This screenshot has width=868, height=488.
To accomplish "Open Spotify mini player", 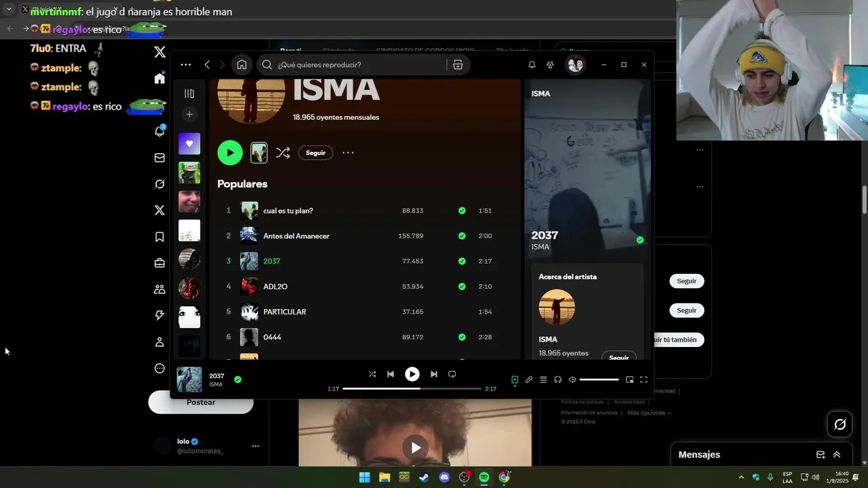I will tap(629, 380).
